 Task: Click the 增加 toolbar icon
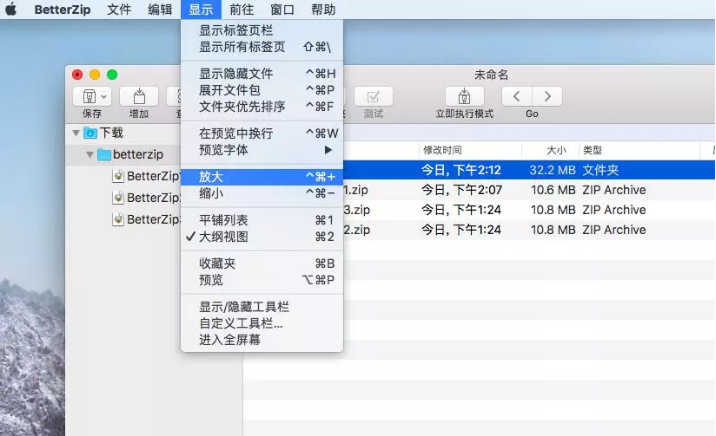[x=139, y=96]
